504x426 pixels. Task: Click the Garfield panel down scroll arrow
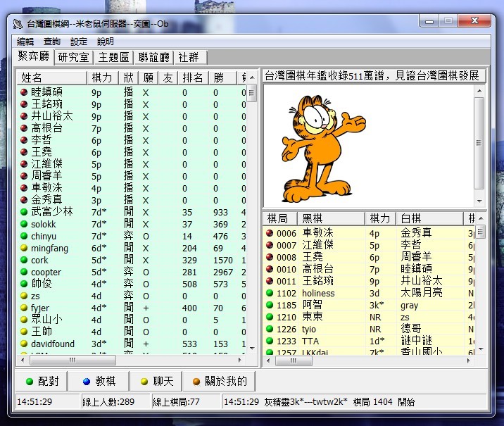tap(479, 201)
